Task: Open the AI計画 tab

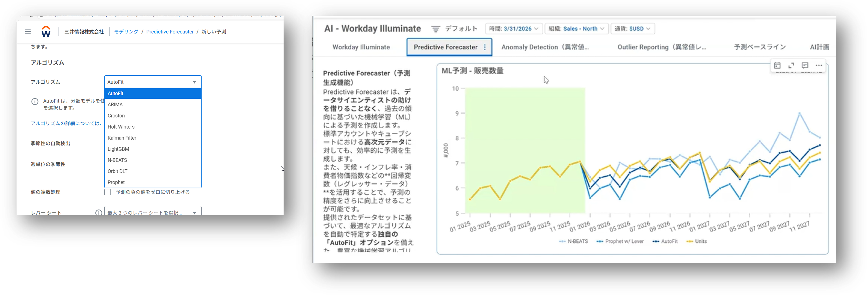Action: pos(819,47)
